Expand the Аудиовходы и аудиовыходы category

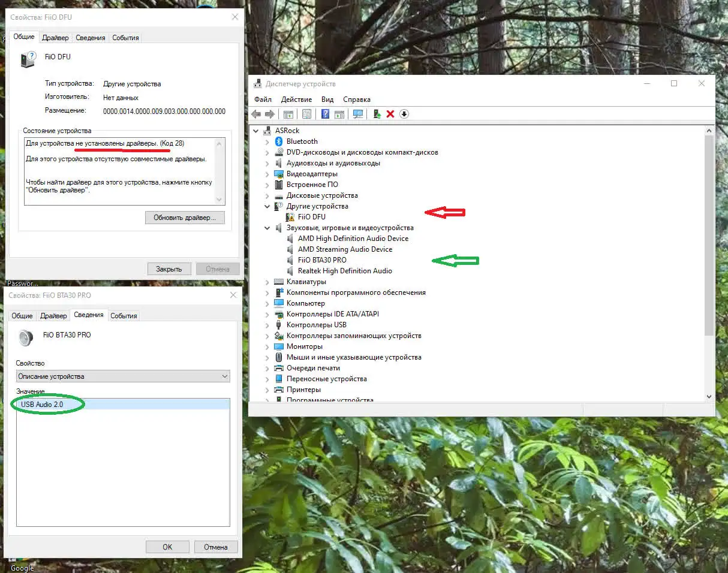[x=267, y=163]
